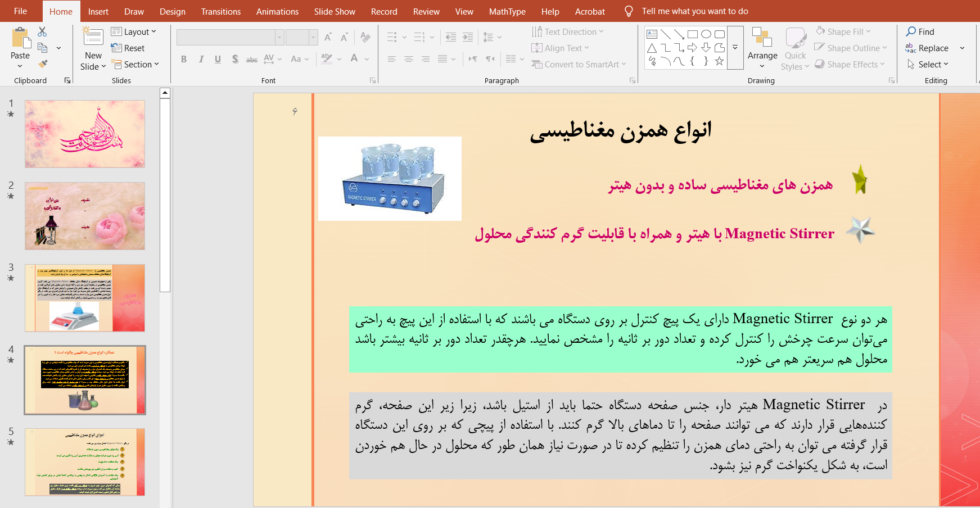
Task: Click the Reset slide button
Action: pos(128,48)
